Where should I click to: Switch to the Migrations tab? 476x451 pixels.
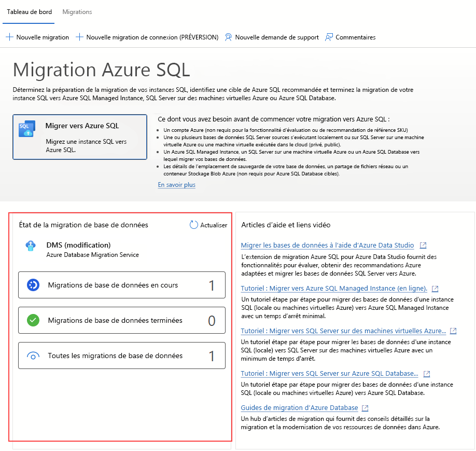click(x=77, y=11)
